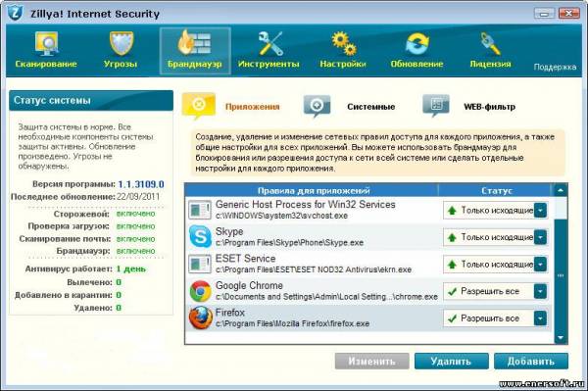Click the yellow Приложения bubble icon
The height and width of the screenshot is (391, 588).
click(x=199, y=105)
